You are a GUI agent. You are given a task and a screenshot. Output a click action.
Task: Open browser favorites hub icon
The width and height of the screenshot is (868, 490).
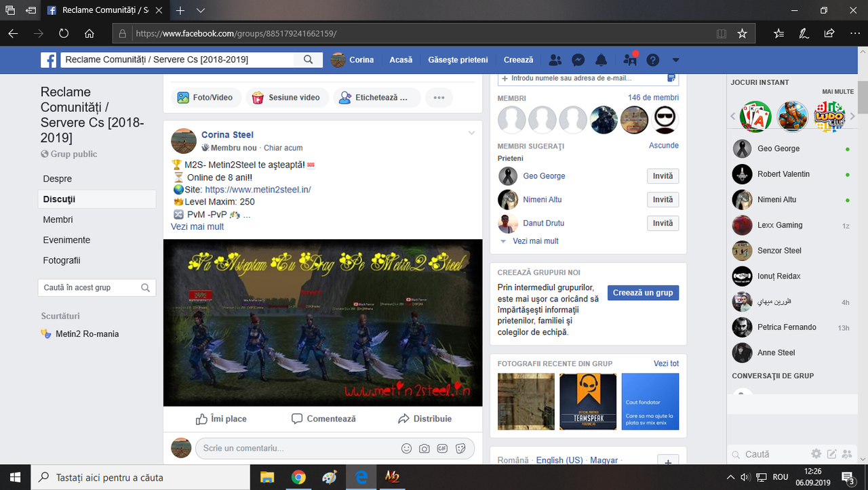[x=778, y=33]
